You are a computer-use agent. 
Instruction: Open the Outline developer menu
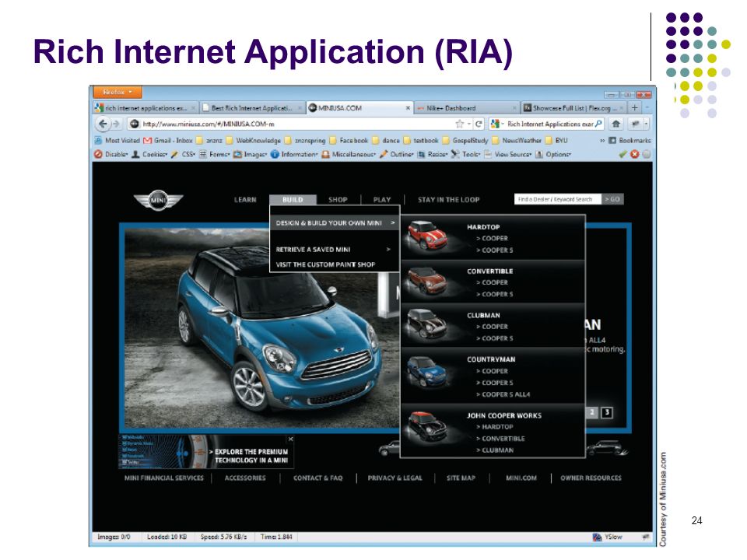coord(397,154)
